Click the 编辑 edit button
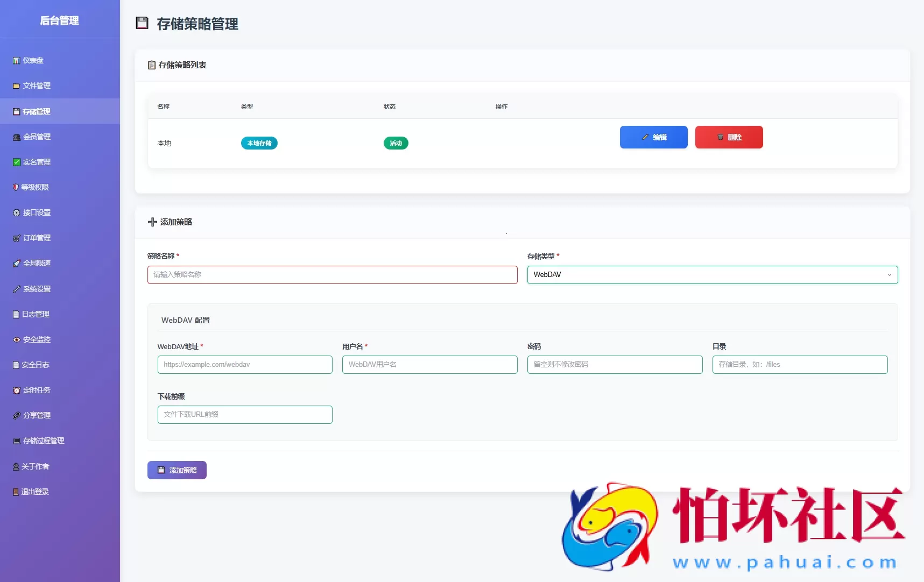The height and width of the screenshot is (582, 924). pos(653,137)
